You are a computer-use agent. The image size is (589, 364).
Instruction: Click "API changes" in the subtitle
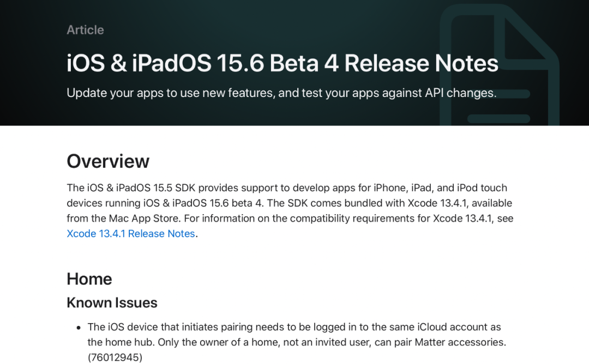coord(460,93)
